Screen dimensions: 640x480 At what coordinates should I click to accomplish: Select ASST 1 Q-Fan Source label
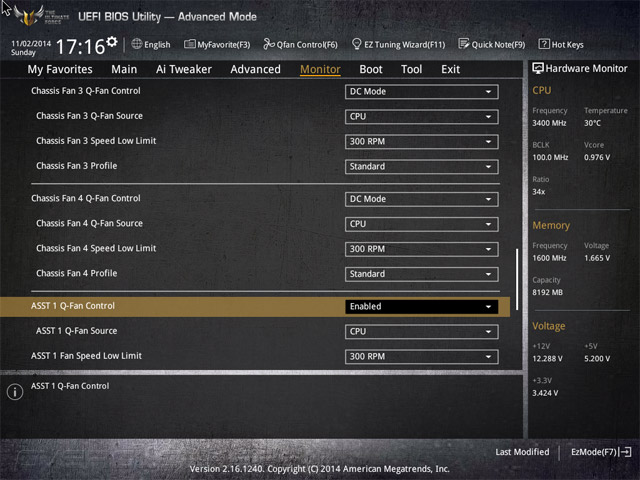76,331
